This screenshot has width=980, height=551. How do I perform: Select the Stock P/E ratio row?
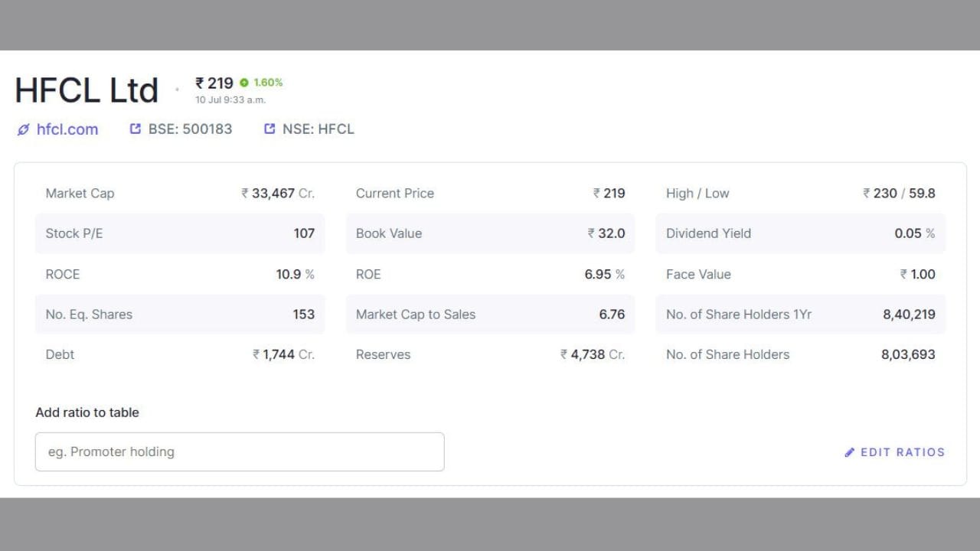(180, 233)
